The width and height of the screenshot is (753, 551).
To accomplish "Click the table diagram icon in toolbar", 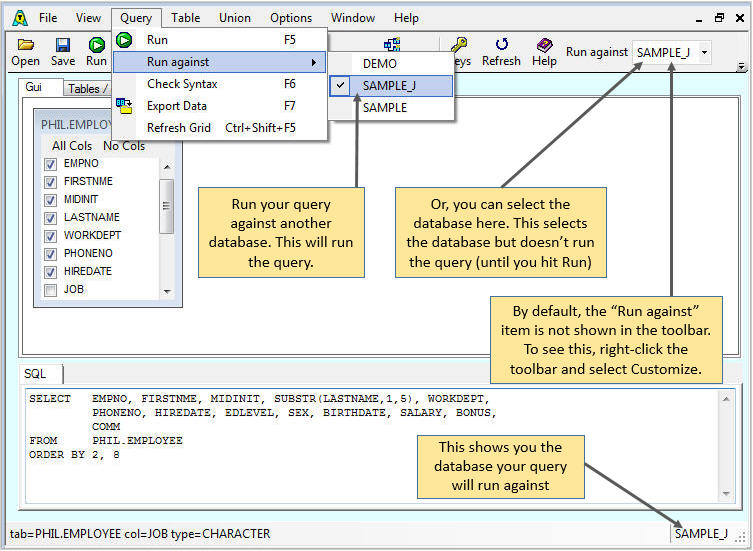I will [x=392, y=44].
